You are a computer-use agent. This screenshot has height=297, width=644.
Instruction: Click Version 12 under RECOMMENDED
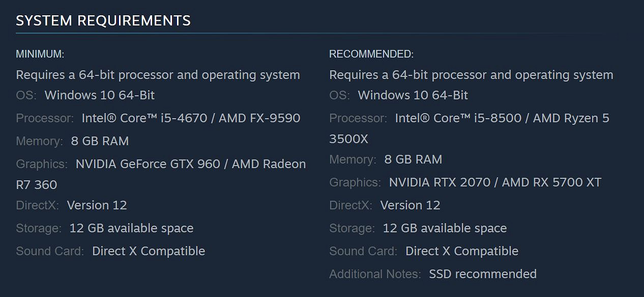[x=410, y=205]
